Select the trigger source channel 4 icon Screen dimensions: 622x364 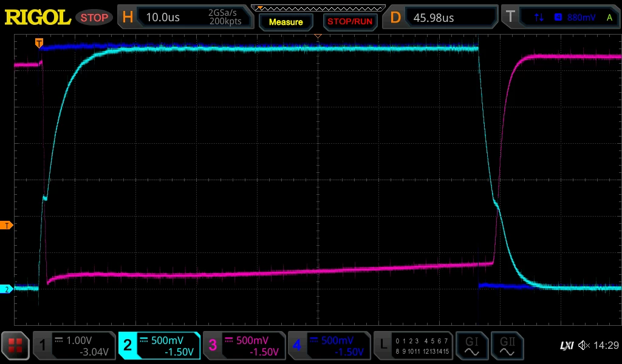tap(558, 17)
